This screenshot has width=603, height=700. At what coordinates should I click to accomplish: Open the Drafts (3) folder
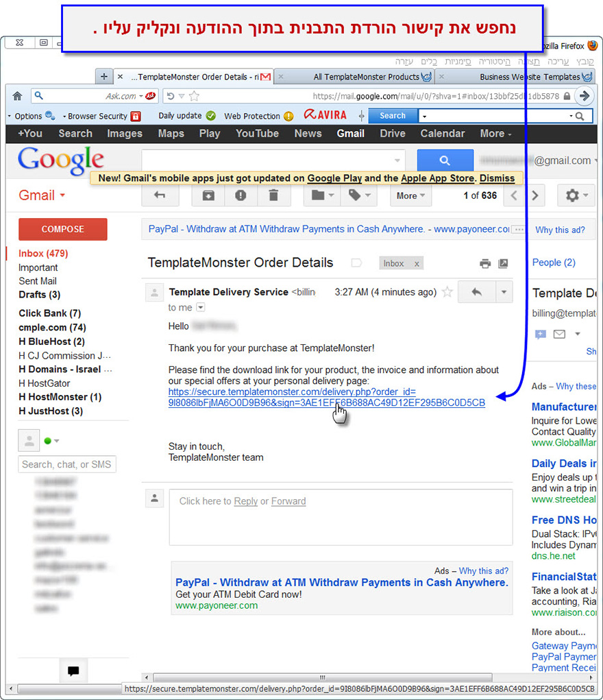39,295
